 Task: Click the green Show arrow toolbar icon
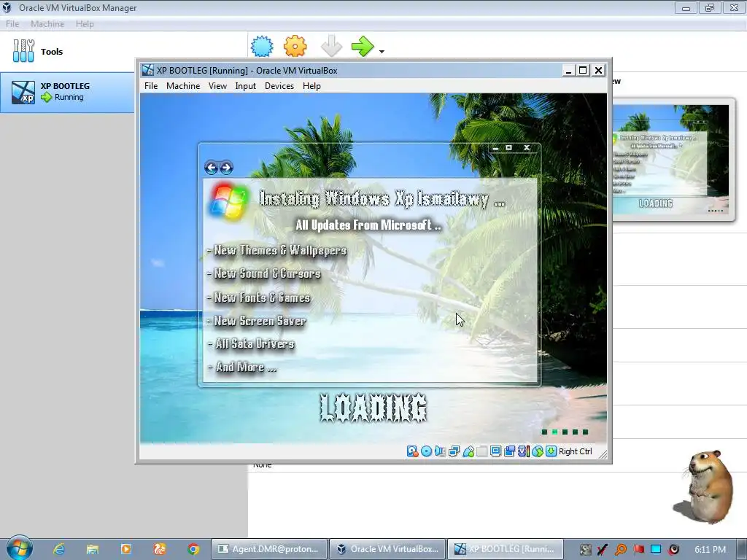tap(363, 46)
